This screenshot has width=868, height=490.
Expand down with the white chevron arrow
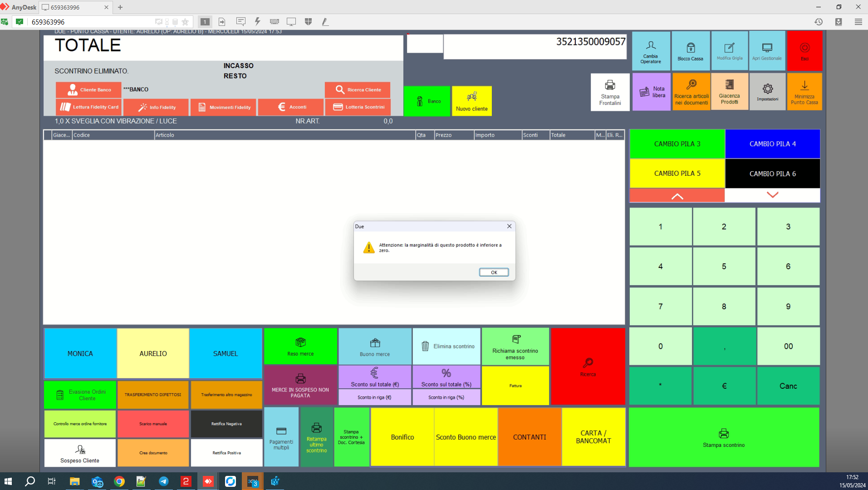pos(772,195)
